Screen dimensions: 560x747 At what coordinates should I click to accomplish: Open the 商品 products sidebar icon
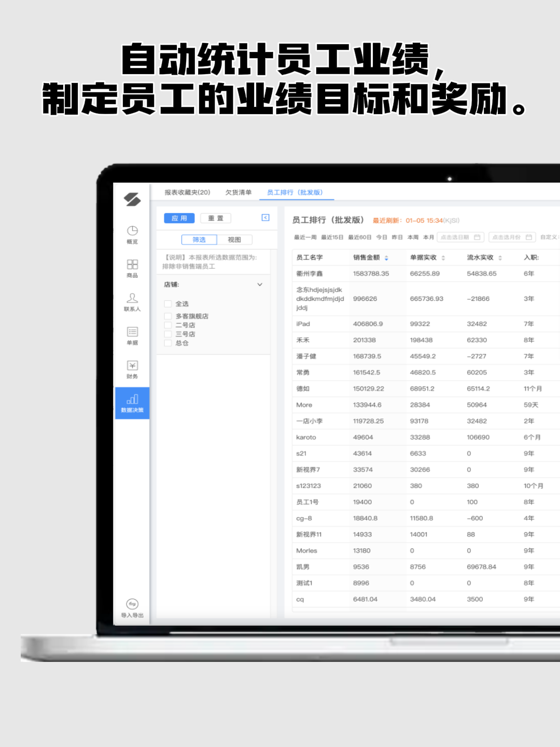(x=132, y=268)
